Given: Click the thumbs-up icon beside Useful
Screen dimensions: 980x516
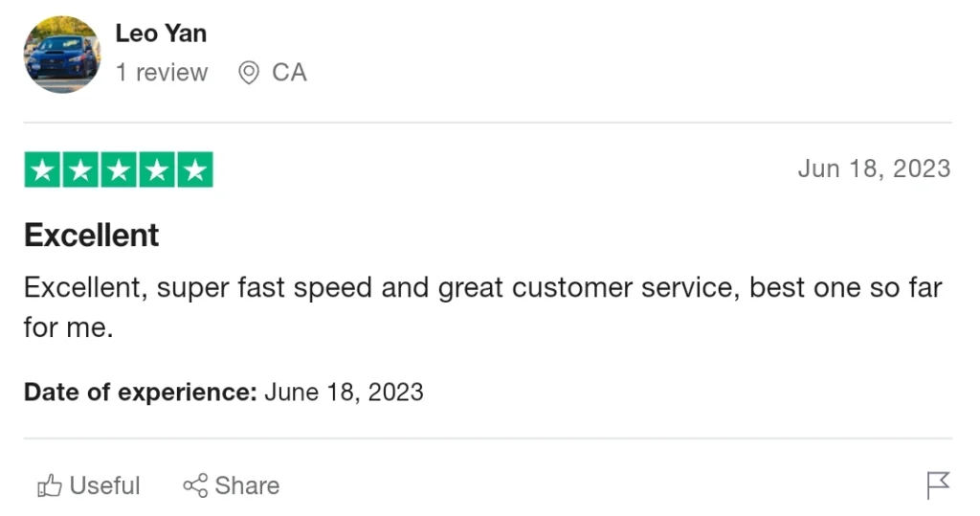Looking at the screenshot, I should pyautogui.click(x=49, y=486).
